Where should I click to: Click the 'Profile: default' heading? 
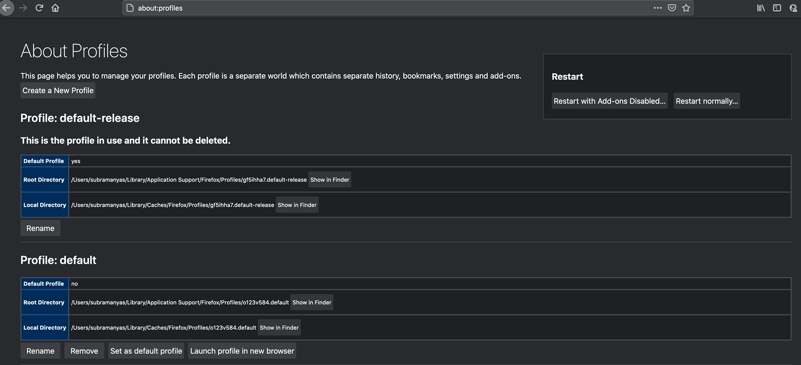[58, 260]
